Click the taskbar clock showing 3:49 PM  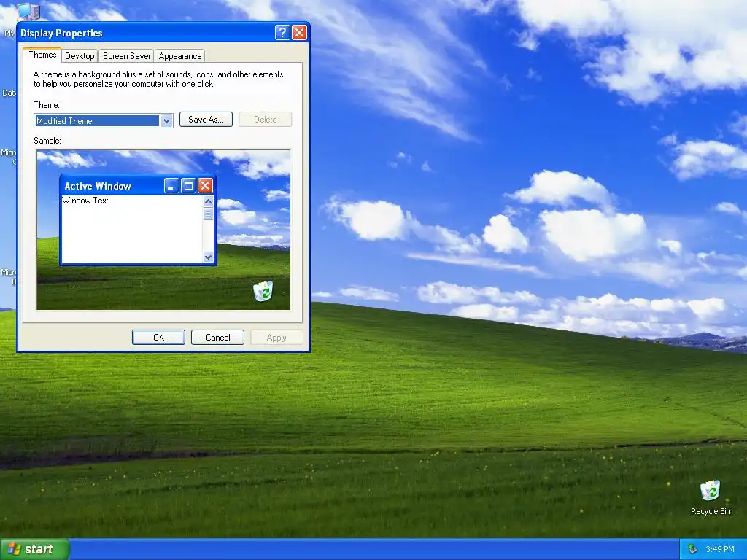(x=720, y=549)
